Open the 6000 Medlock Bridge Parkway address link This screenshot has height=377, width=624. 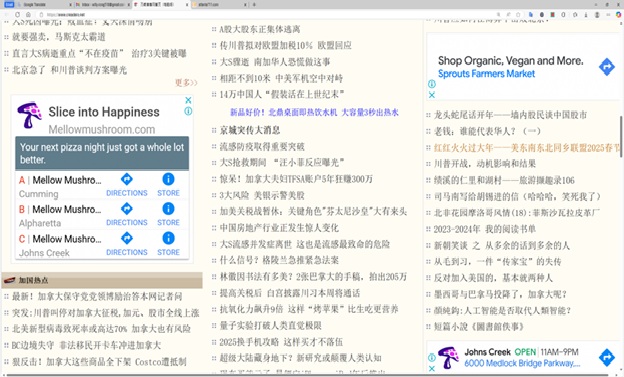[522, 363]
